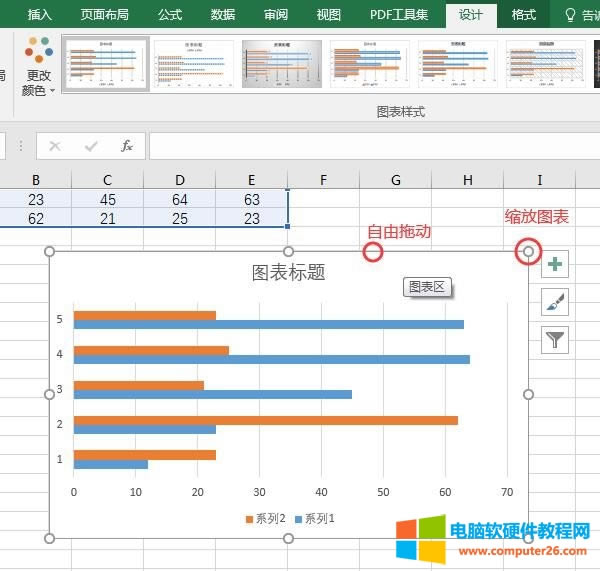Open the PDF工具集 tab
This screenshot has width=600, height=571.
tap(399, 15)
